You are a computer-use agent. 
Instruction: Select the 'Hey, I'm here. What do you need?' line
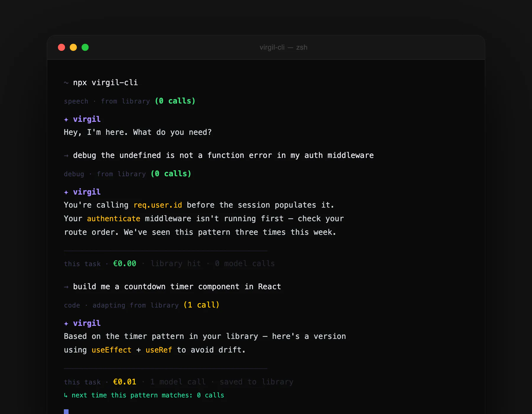coord(138,132)
